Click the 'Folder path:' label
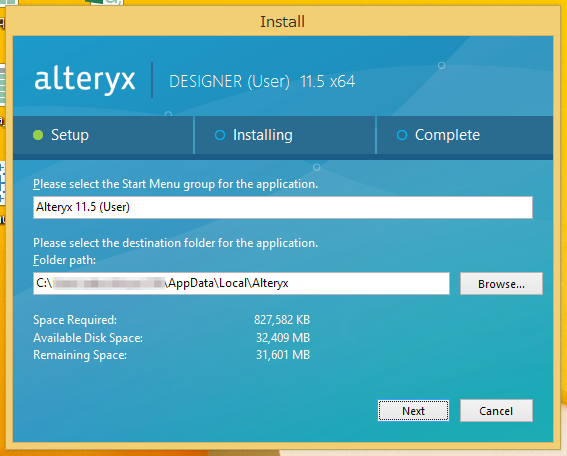 pos(64,260)
